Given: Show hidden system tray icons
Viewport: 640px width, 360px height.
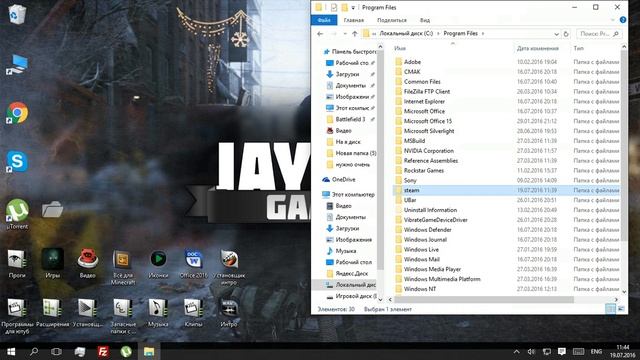Looking at the screenshot, I should [516, 351].
